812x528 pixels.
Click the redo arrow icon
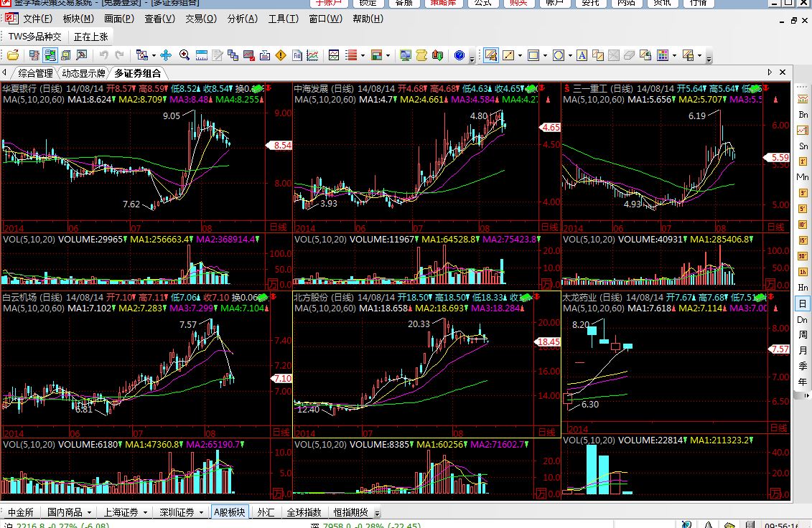point(120,55)
